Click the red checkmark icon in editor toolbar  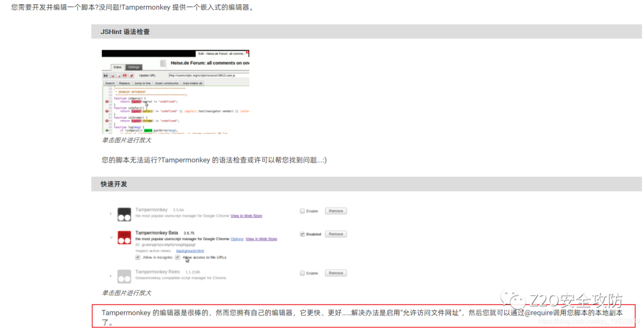[131, 75]
